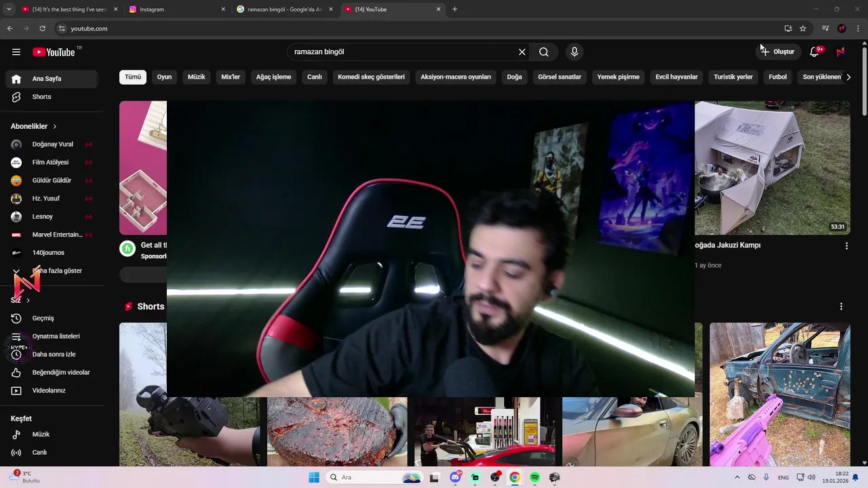868x488 pixels.
Task: Click the magnifier search button
Action: (x=544, y=52)
